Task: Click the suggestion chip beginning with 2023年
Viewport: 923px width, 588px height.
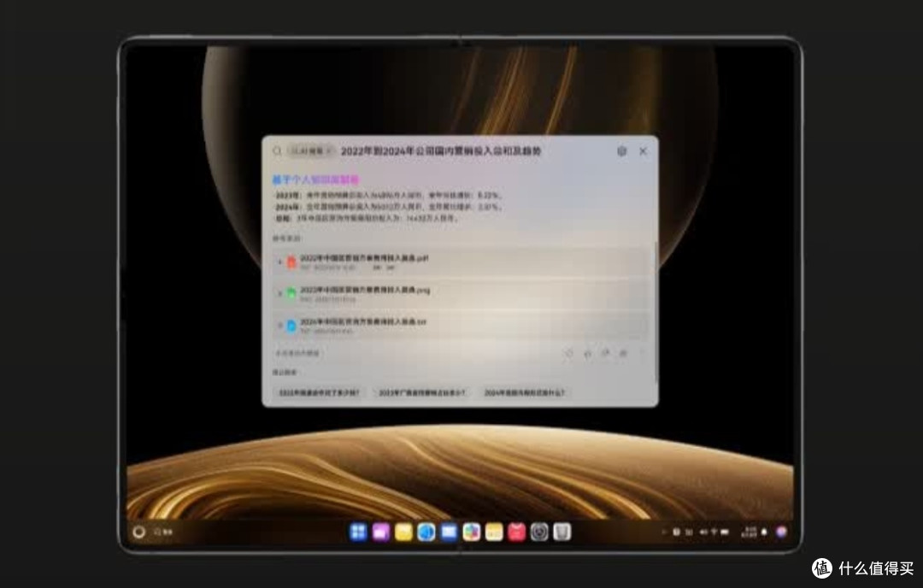Action: click(421, 392)
